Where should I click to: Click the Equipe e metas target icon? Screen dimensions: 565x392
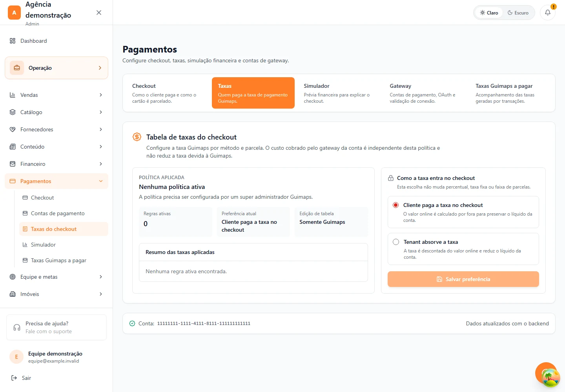13,277
